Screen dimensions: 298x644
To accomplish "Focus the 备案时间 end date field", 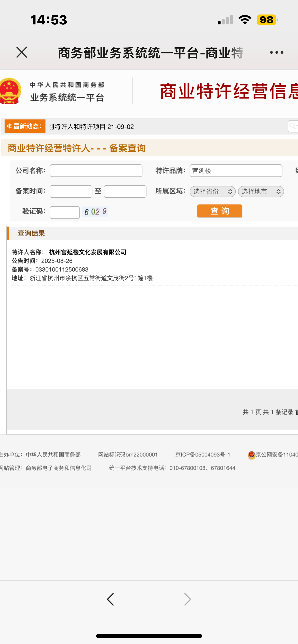I will click(125, 192).
